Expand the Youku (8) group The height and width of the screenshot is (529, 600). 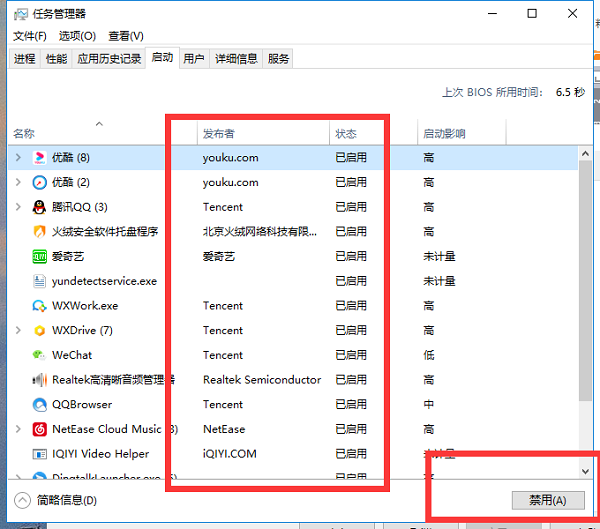tap(18, 157)
